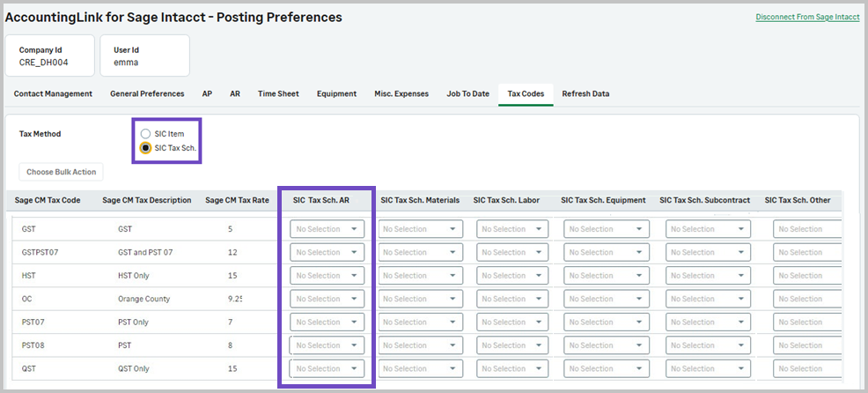Open the AP tab

click(207, 93)
